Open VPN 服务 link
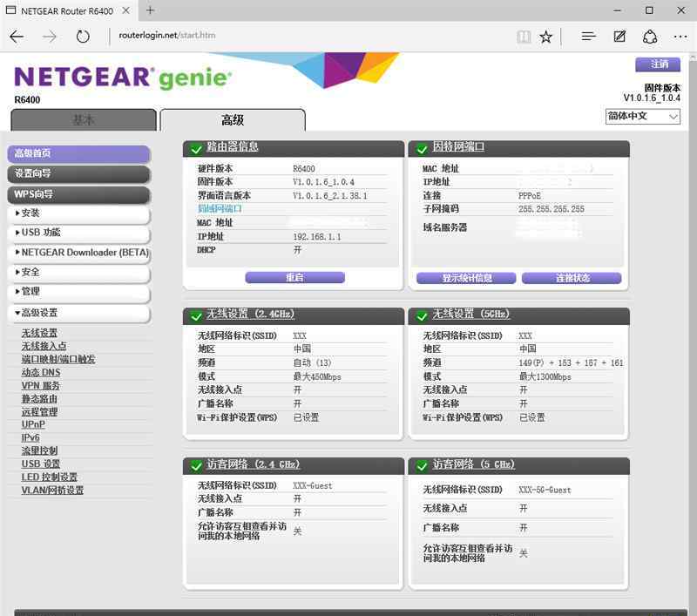This screenshot has width=697, height=616. [x=40, y=385]
